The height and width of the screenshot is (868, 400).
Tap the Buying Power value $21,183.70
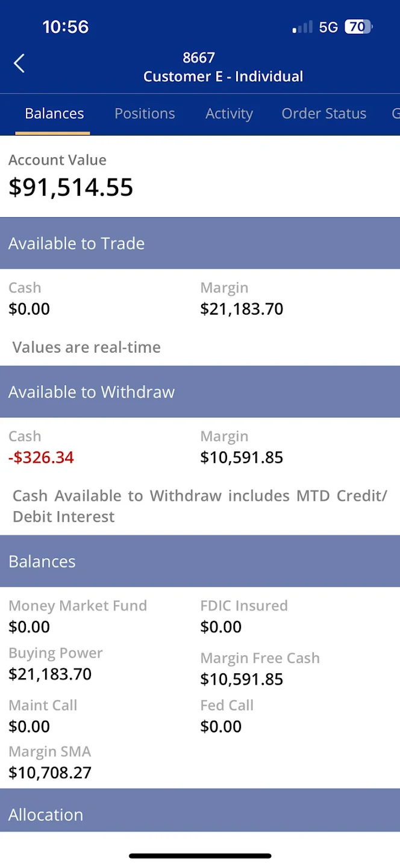click(51, 674)
